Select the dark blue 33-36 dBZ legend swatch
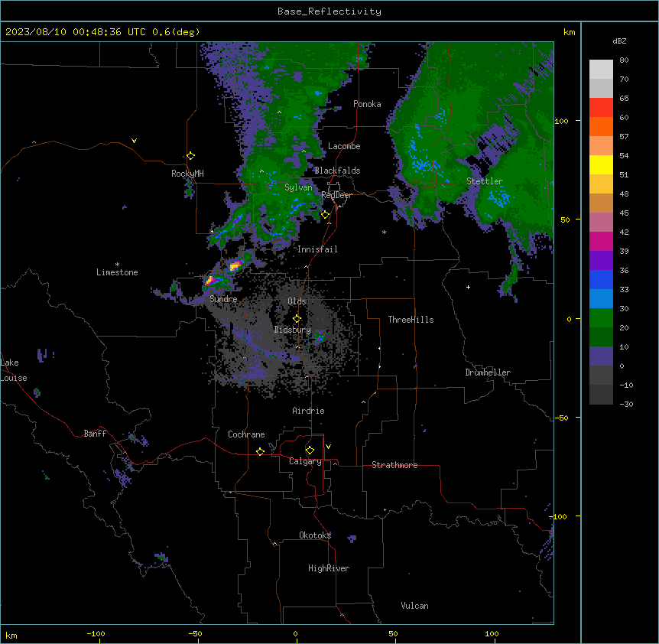The height and width of the screenshot is (644, 659). coord(601,280)
